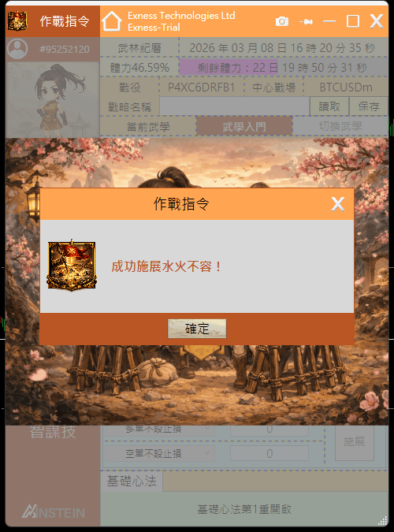
Task: Take a screenshot with the camera icon
Action: tap(282, 21)
